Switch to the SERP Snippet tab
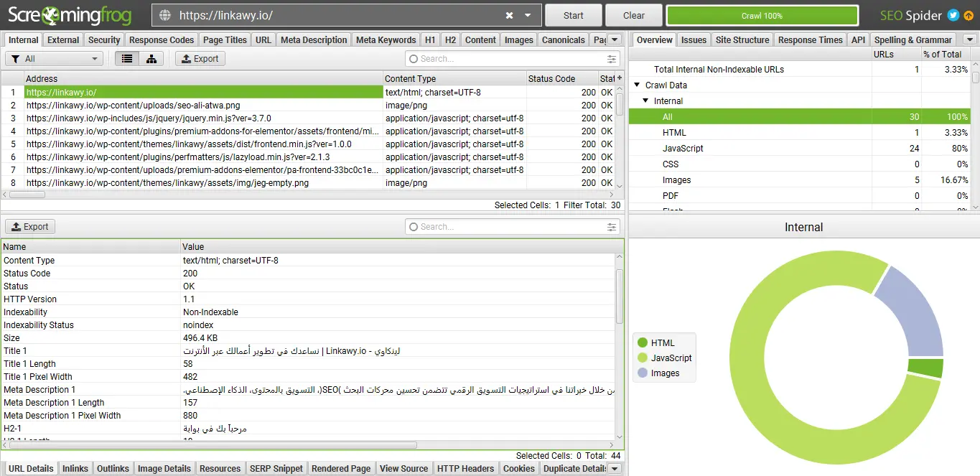Image resolution: width=980 pixels, height=476 pixels. pos(276,468)
